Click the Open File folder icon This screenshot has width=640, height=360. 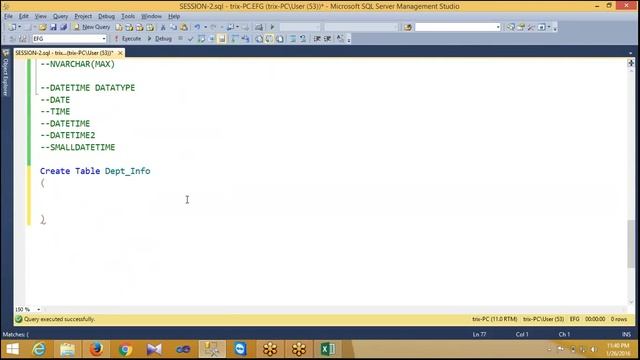click(x=42, y=27)
